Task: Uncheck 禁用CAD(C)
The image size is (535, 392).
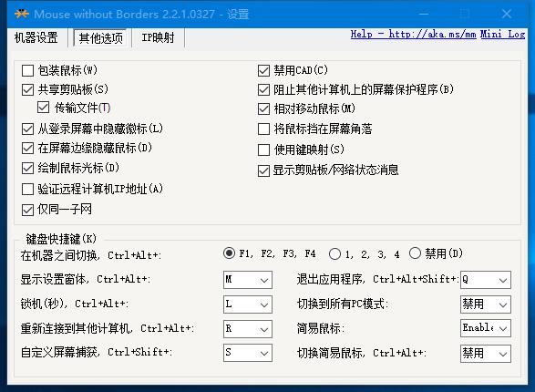Action: click(263, 70)
